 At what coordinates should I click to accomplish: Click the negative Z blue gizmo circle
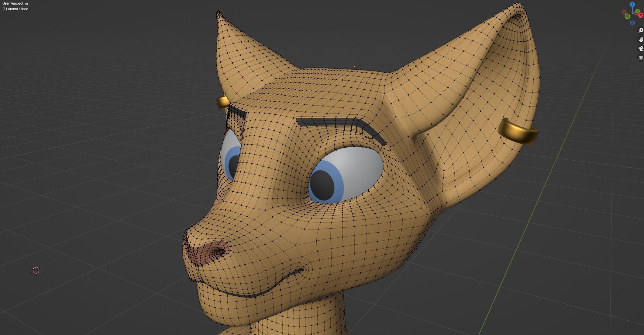pyautogui.click(x=632, y=23)
